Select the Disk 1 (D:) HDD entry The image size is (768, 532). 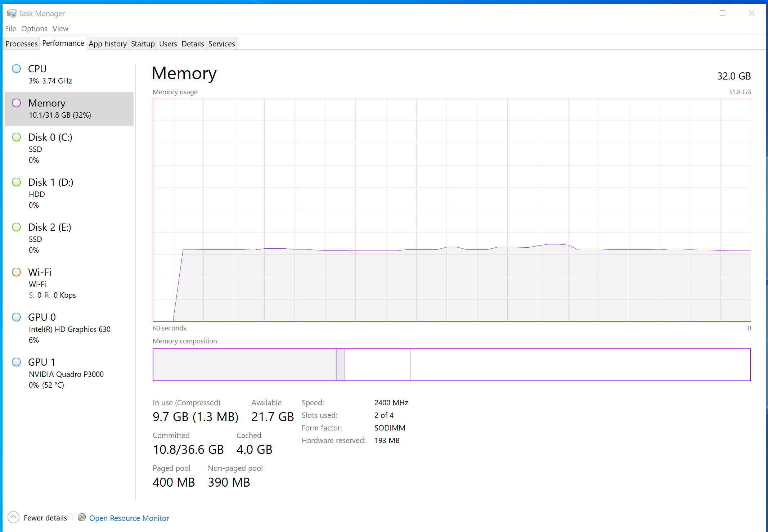pos(69,193)
